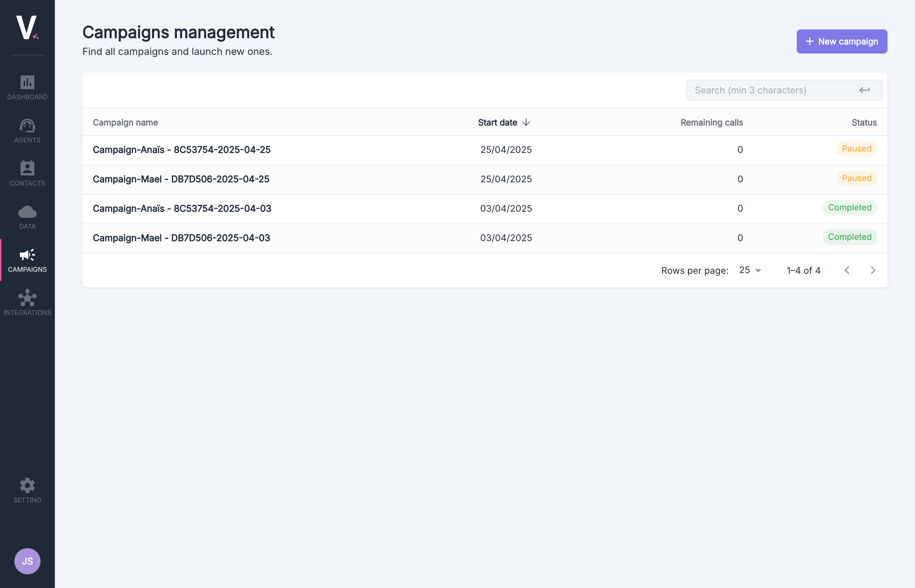
Task: Click the enter arrow in the search box
Action: (864, 90)
